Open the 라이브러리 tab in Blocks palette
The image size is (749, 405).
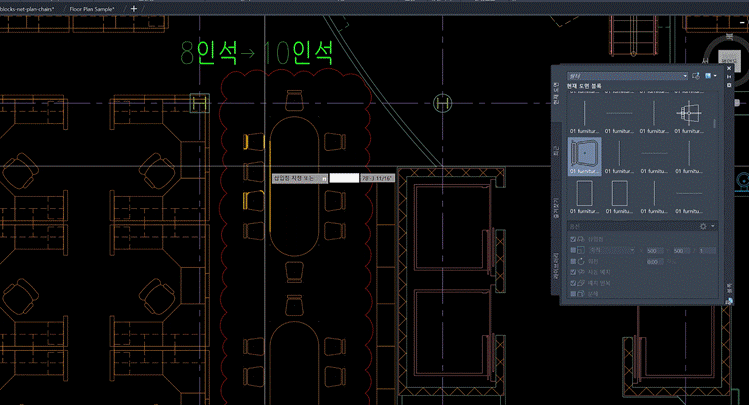556,266
